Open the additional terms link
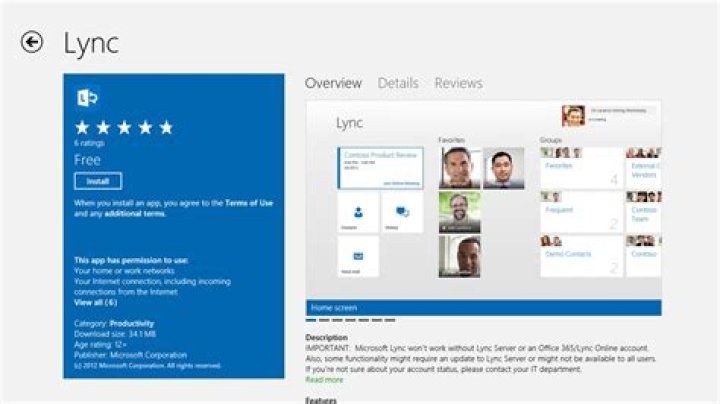720x404 pixels. [x=135, y=213]
